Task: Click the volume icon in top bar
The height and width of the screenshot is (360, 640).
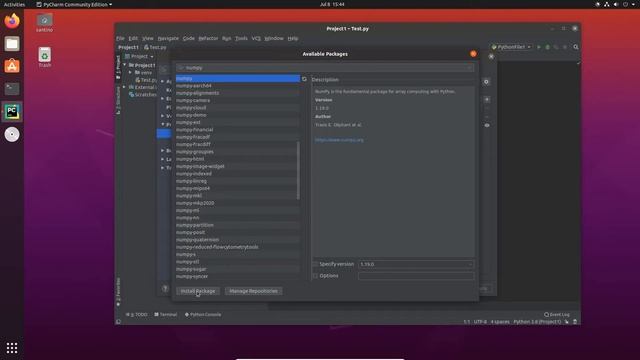Action: (x=616, y=4)
